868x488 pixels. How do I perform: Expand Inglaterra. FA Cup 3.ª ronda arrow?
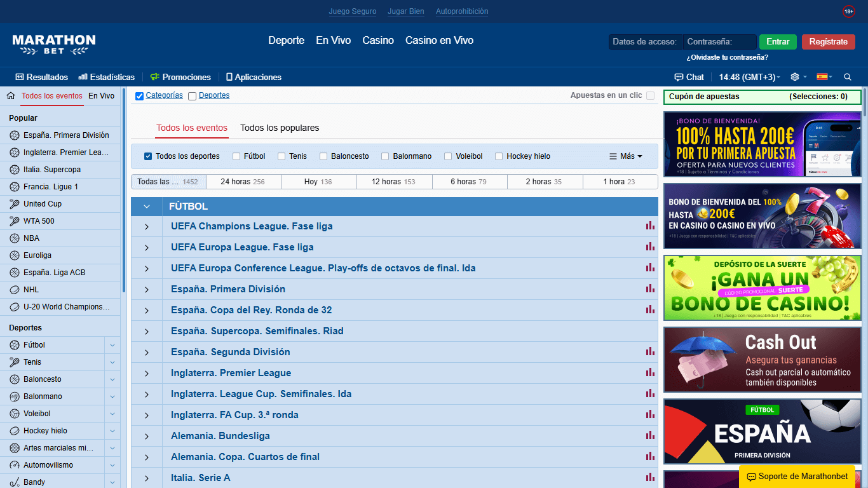(x=147, y=415)
